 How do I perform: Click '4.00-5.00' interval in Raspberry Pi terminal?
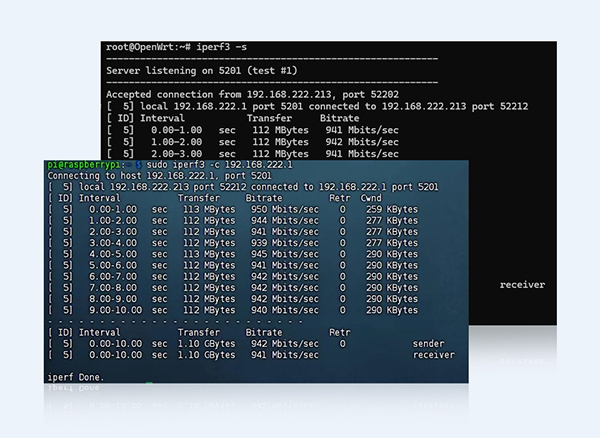coord(113,254)
